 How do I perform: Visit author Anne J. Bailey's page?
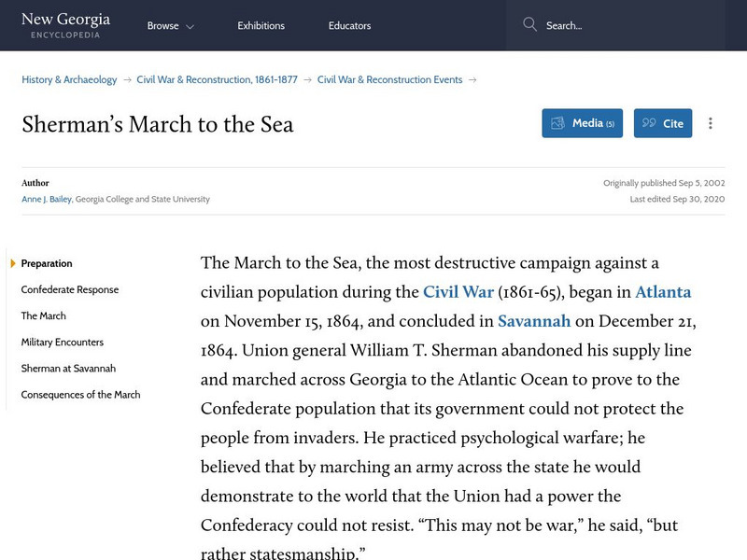[46, 199]
